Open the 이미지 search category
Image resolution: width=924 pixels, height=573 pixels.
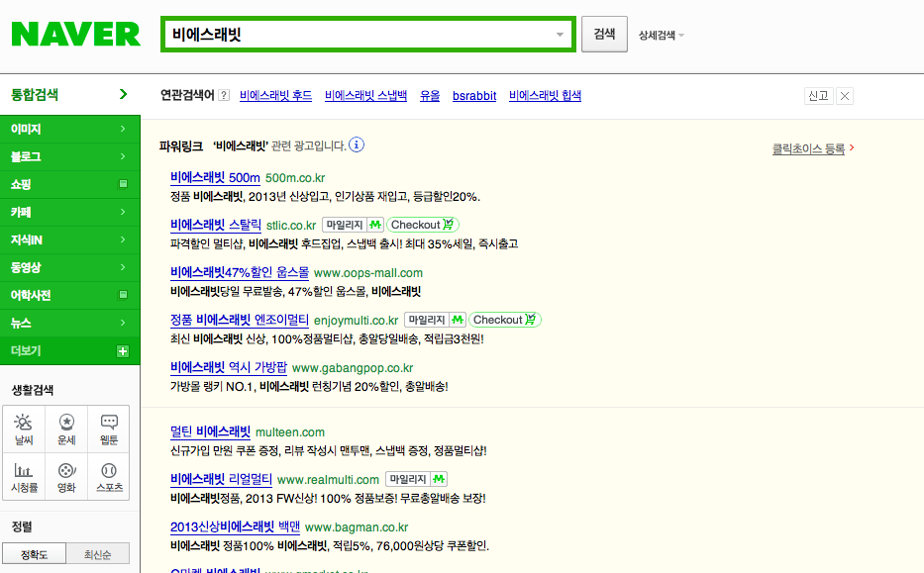[70, 129]
